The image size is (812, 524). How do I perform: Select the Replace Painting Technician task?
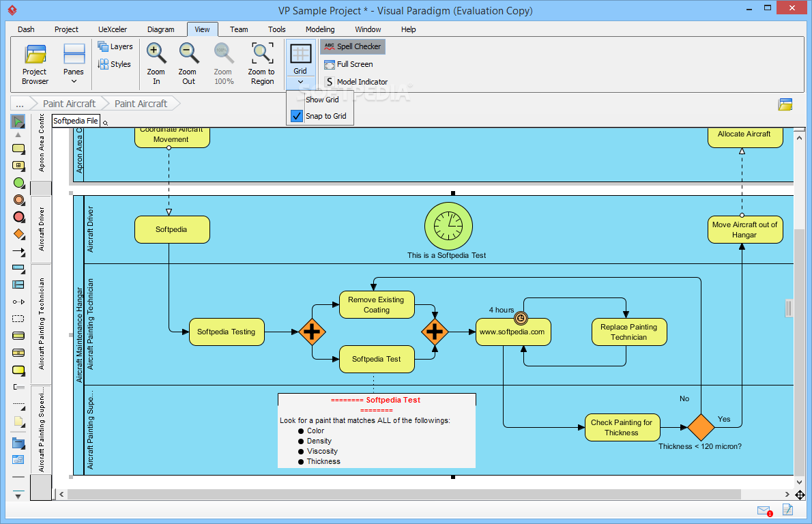click(x=628, y=332)
